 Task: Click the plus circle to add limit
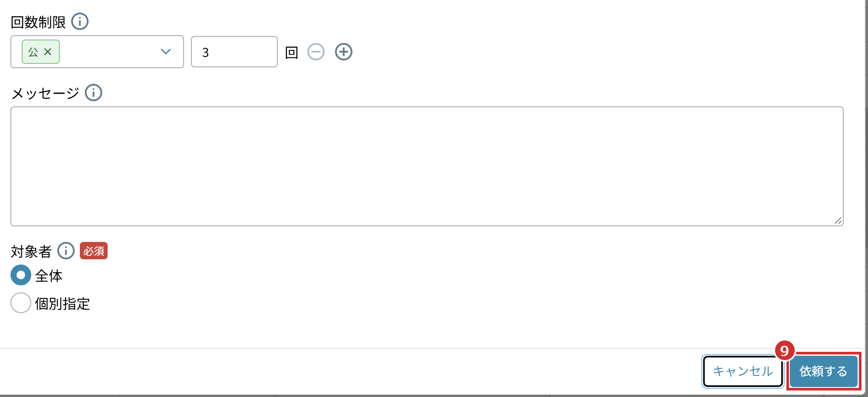[x=344, y=52]
